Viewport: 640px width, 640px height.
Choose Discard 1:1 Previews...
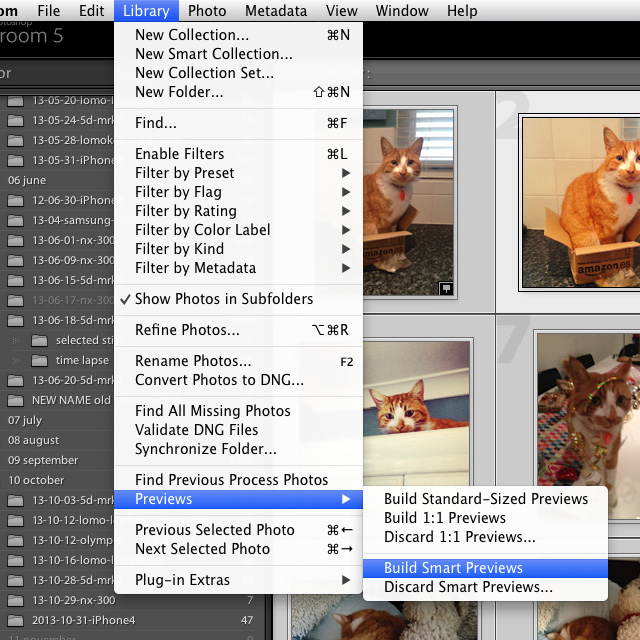click(x=485, y=537)
